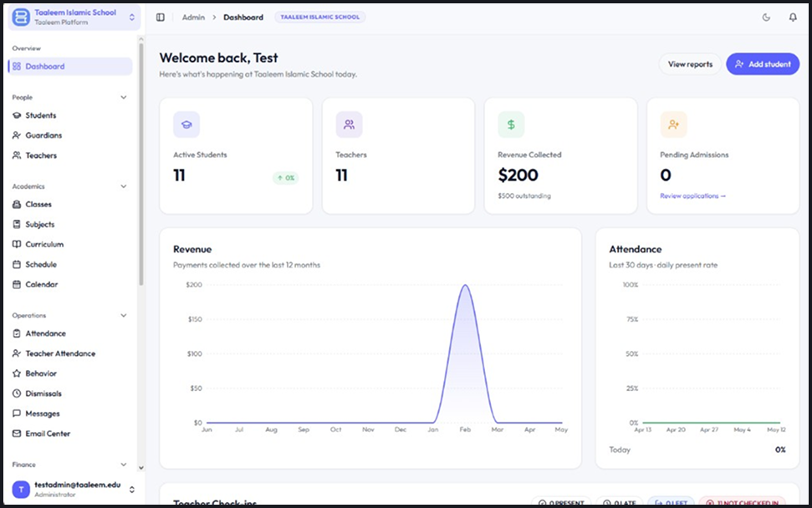
Task: Click the Taaleem school logo icon
Action: 21,17
